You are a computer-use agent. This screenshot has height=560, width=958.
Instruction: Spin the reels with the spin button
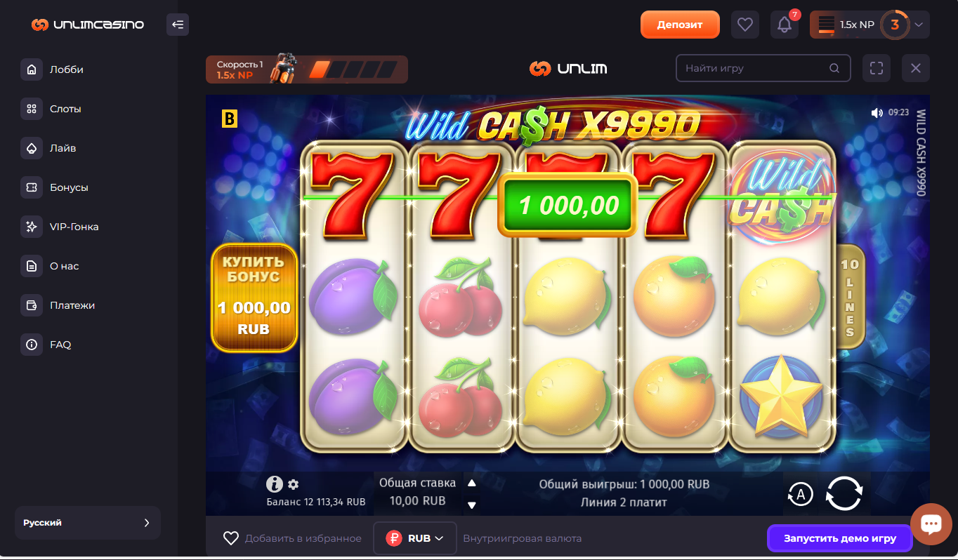pyautogui.click(x=844, y=493)
